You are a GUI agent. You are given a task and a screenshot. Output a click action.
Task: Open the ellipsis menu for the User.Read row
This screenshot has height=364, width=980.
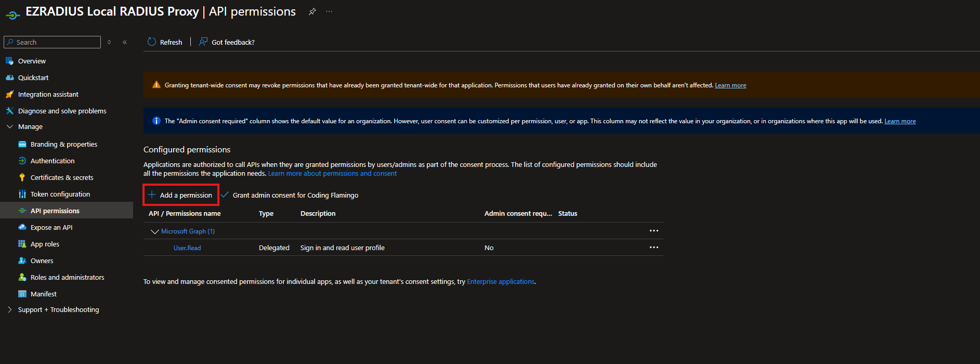(x=654, y=248)
